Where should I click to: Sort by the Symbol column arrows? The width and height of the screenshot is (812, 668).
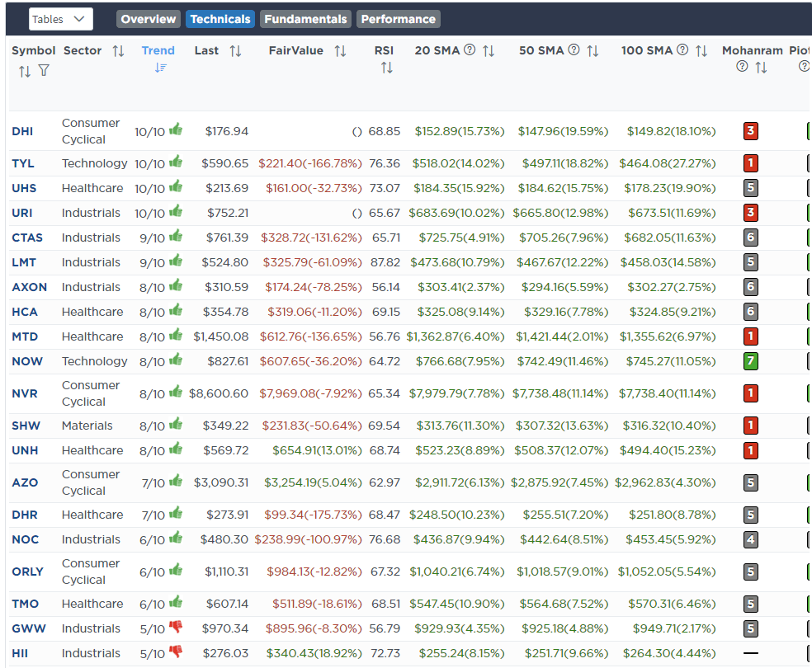coord(24,71)
